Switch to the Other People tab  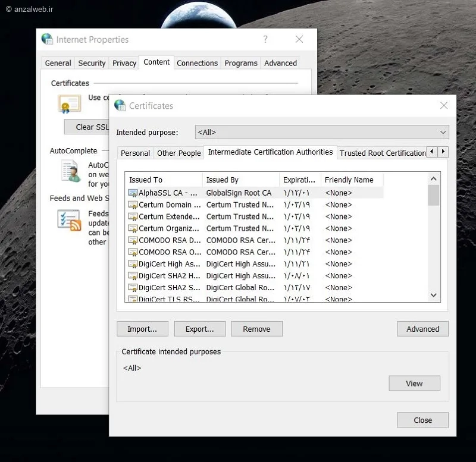coord(179,153)
